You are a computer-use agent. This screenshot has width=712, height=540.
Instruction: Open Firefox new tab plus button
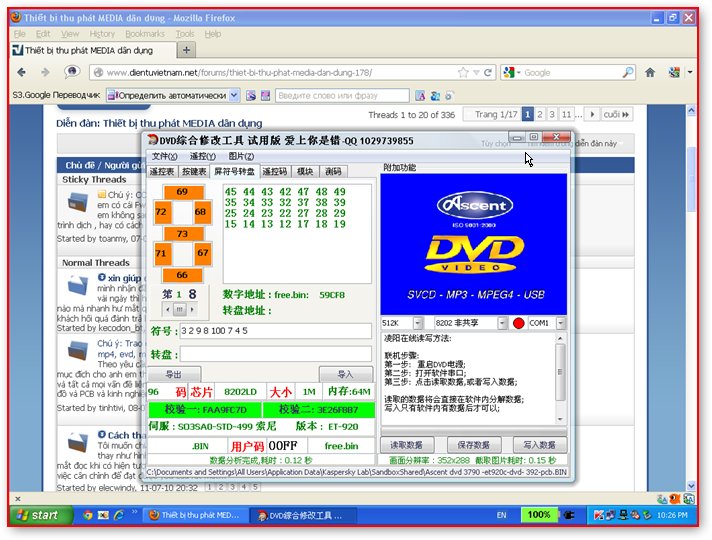point(186,50)
